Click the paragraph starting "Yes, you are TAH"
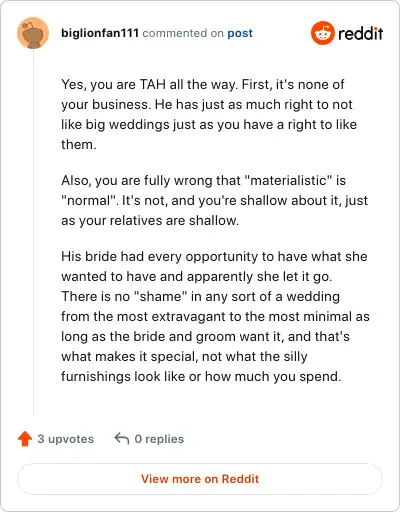 [x=209, y=114]
